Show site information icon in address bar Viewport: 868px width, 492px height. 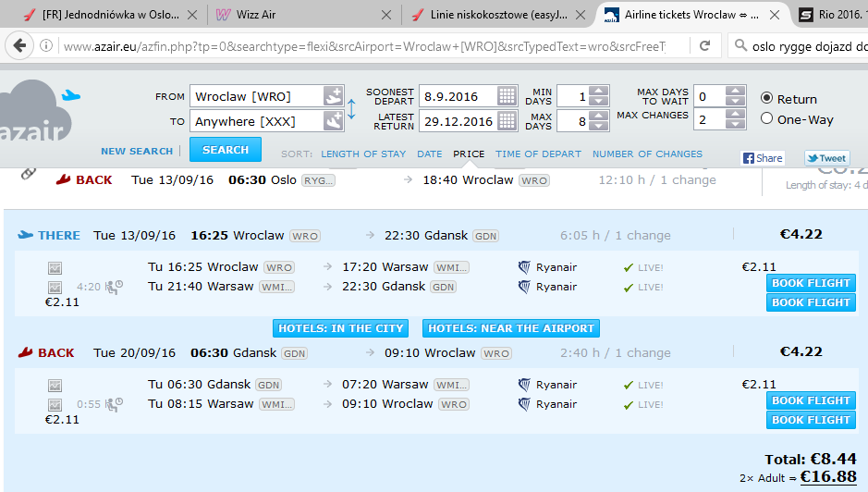pos(46,45)
